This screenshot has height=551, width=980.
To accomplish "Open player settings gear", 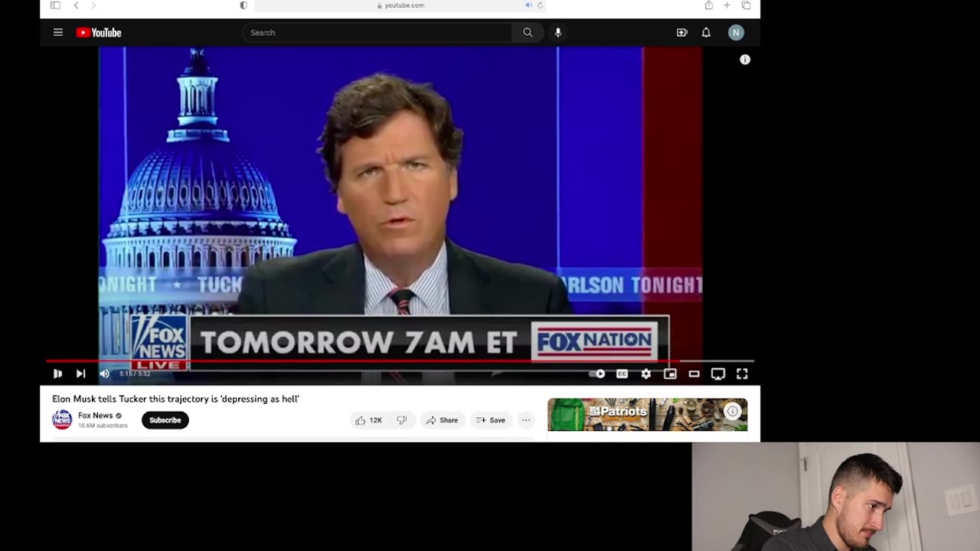I will click(x=646, y=373).
